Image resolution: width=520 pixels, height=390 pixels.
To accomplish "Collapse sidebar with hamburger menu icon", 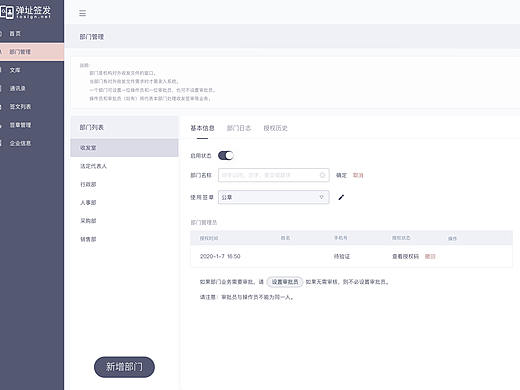I will [x=82, y=13].
